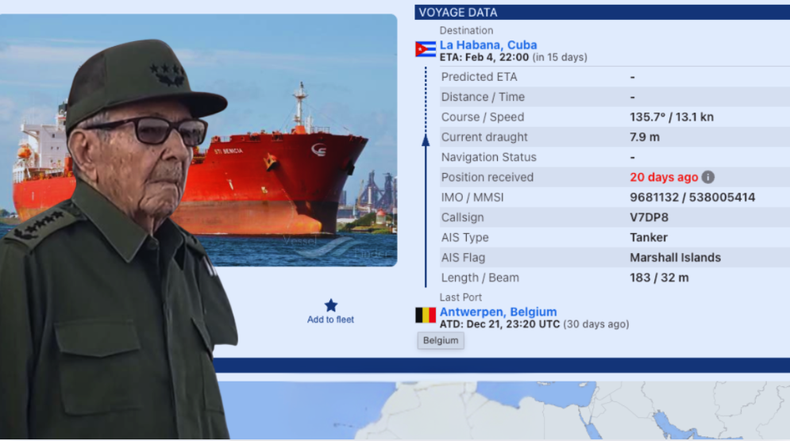Click the Add to fleet star icon
790x441 pixels.
click(x=331, y=305)
